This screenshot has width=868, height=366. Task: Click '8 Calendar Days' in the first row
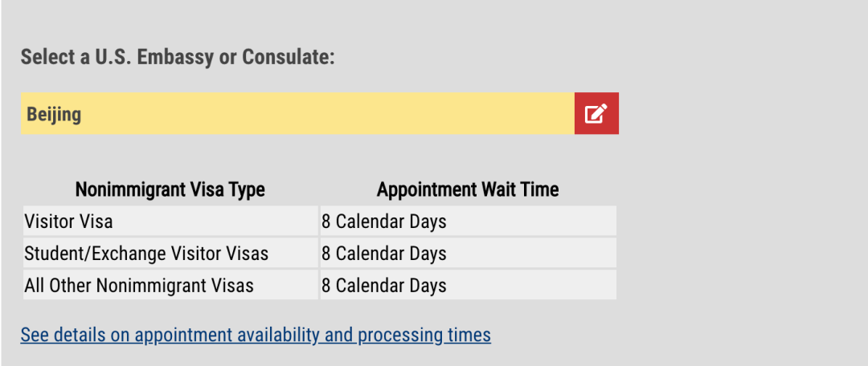coord(384,221)
